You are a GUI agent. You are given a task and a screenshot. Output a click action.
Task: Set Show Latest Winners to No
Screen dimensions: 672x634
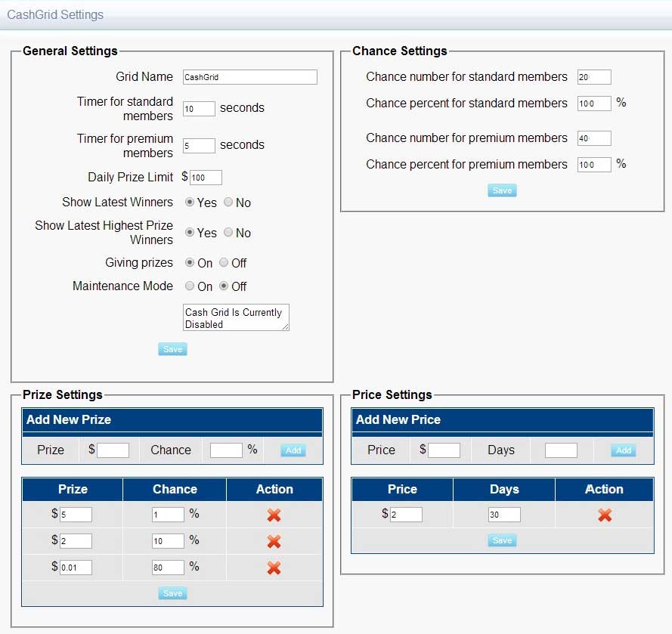[228, 202]
